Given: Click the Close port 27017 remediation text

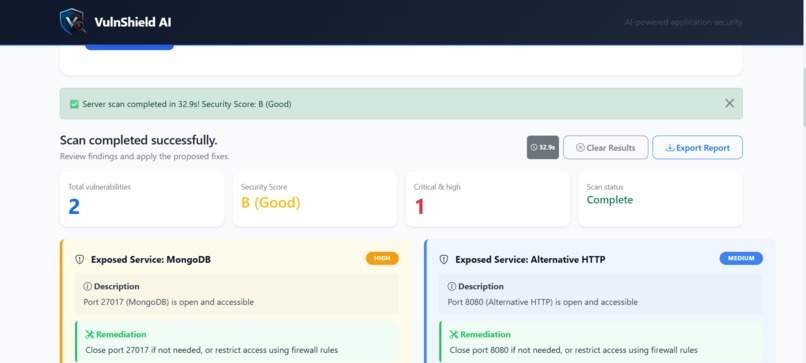Looking at the screenshot, I should click(212, 350).
